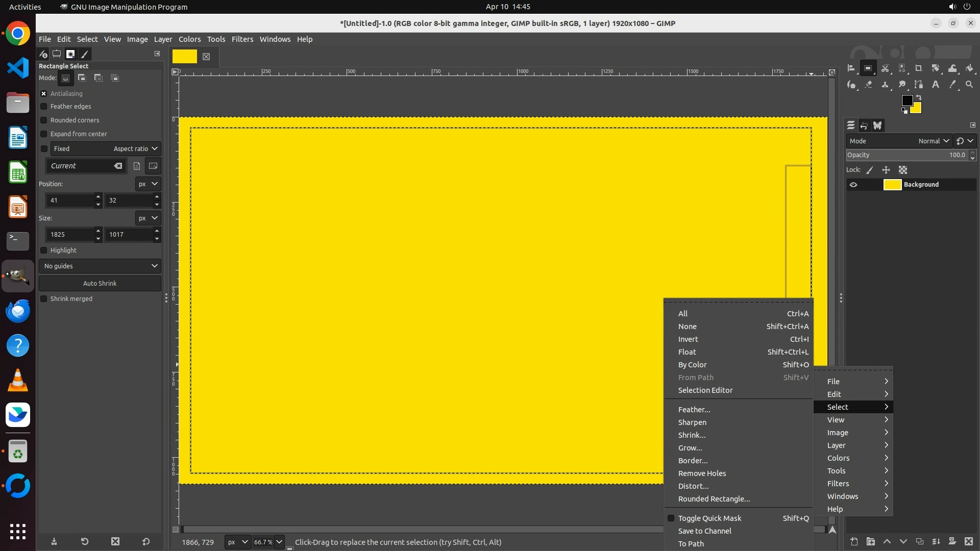980x551 pixels.
Task: Open the Filters menu in menu bar
Action: (242, 39)
